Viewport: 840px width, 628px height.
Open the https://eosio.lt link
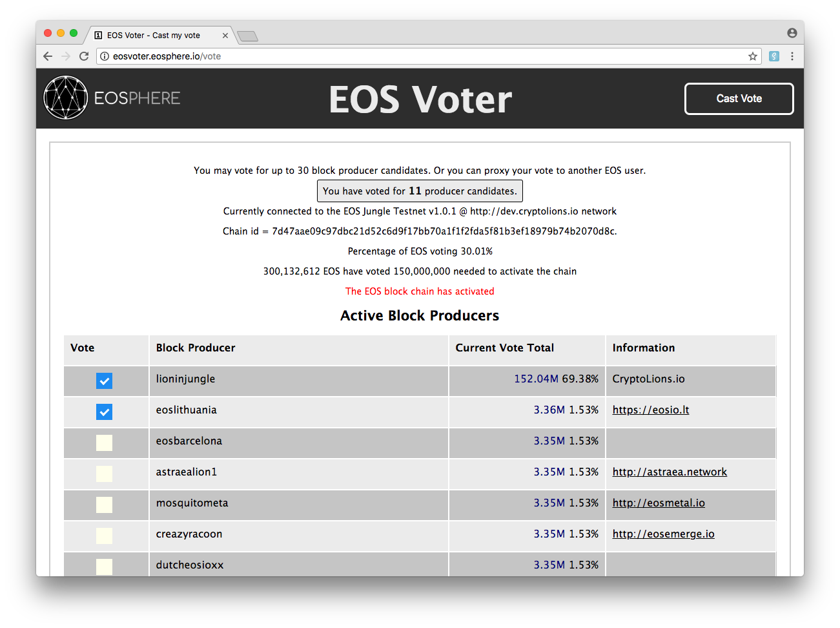pyautogui.click(x=651, y=410)
